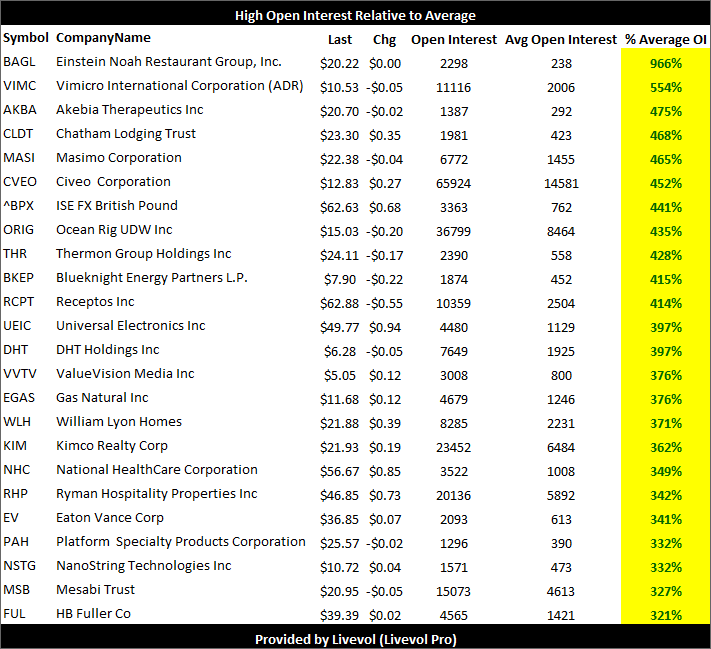Click the CompanyName column header

[x=103, y=38]
